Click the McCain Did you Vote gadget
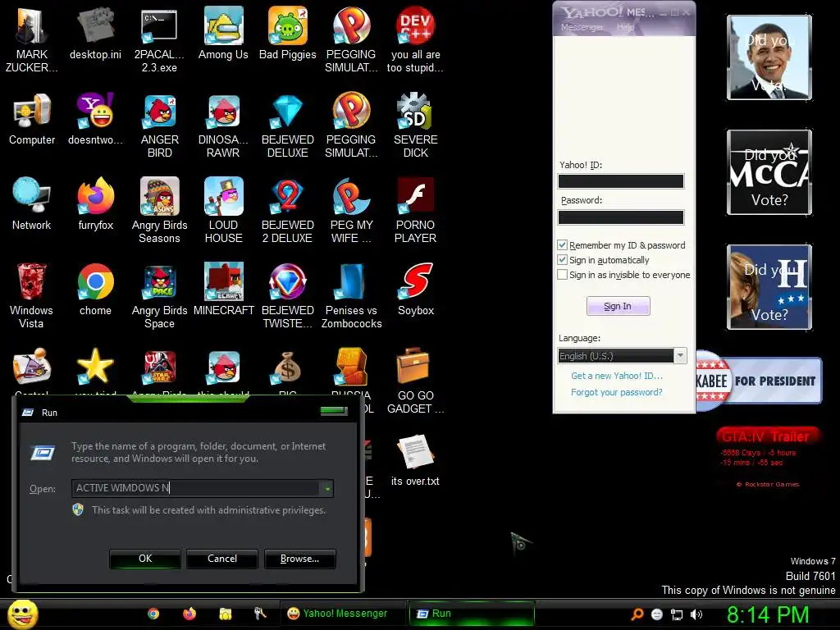 [x=769, y=172]
